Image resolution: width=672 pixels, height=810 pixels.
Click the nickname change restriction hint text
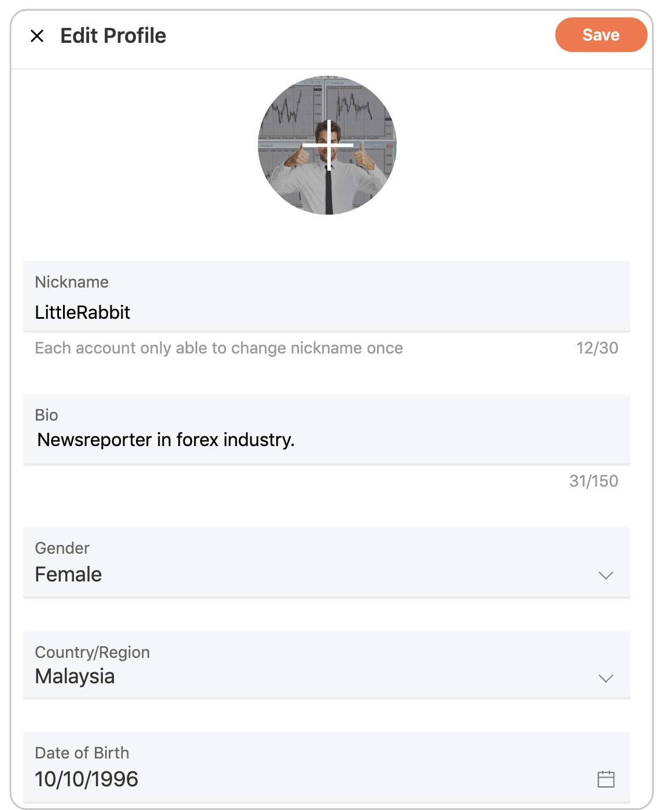coord(219,348)
